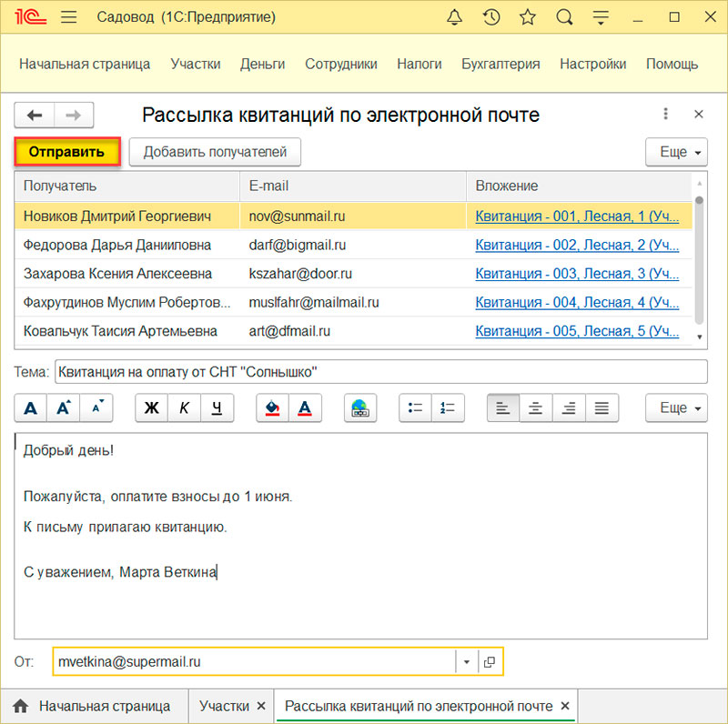Select email muslfahr@mailmail.ru cell
The width and height of the screenshot is (728, 724).
pos(353,303)
